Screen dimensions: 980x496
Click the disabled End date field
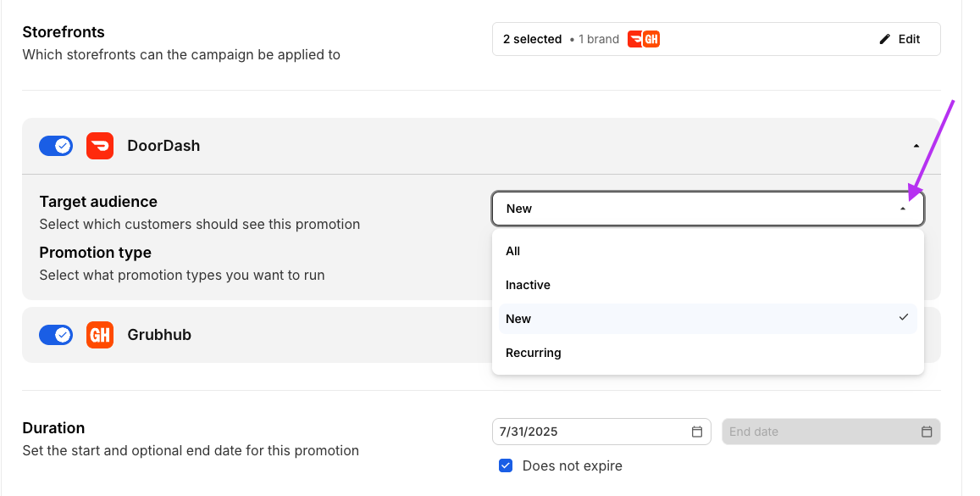(x=817, y=432)
